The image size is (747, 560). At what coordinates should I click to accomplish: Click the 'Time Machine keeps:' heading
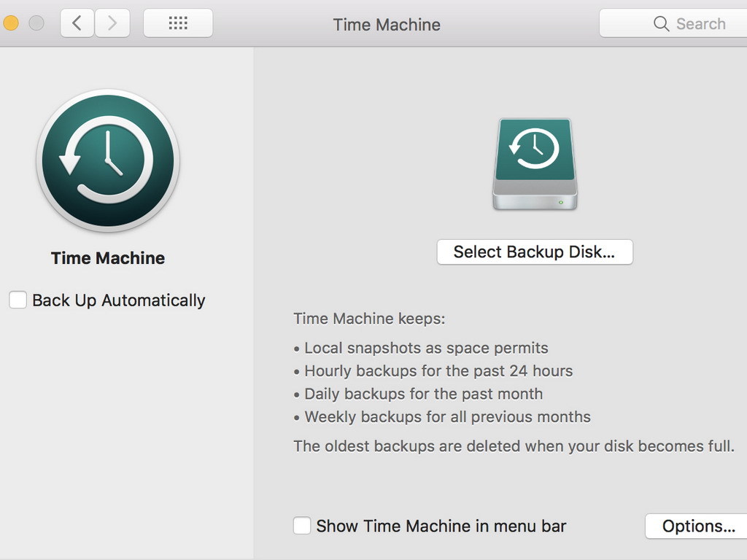369,319
